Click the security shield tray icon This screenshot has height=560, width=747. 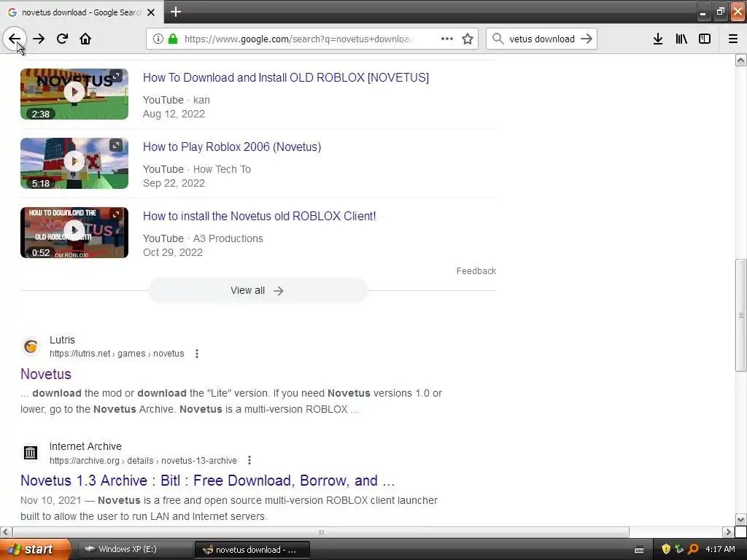pyautogui.click(x=666, y=550)
